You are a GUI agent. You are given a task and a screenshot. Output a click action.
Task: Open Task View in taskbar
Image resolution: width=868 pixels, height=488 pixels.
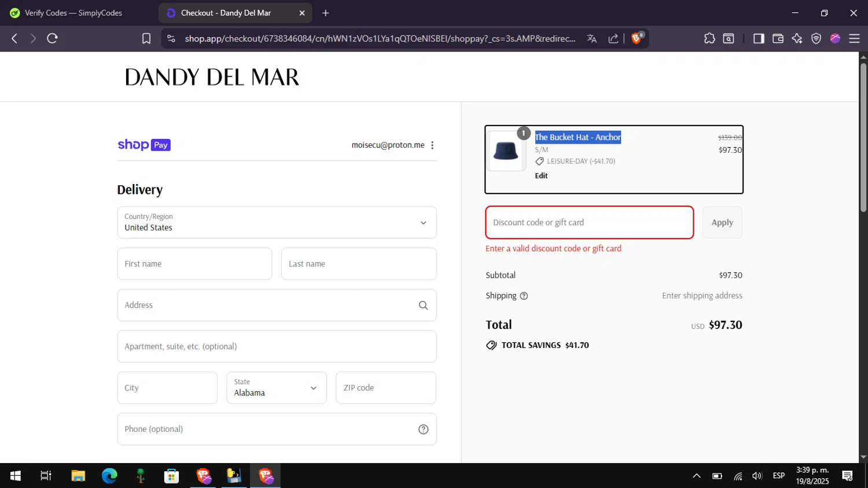46,476
